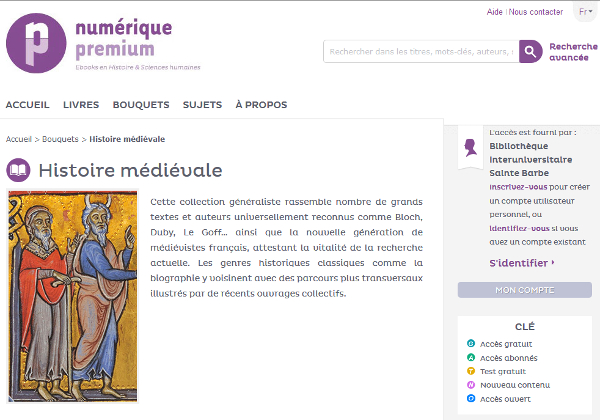Click the medieval manuscript illustration
600x420 pixels.
tap(73, 296)
